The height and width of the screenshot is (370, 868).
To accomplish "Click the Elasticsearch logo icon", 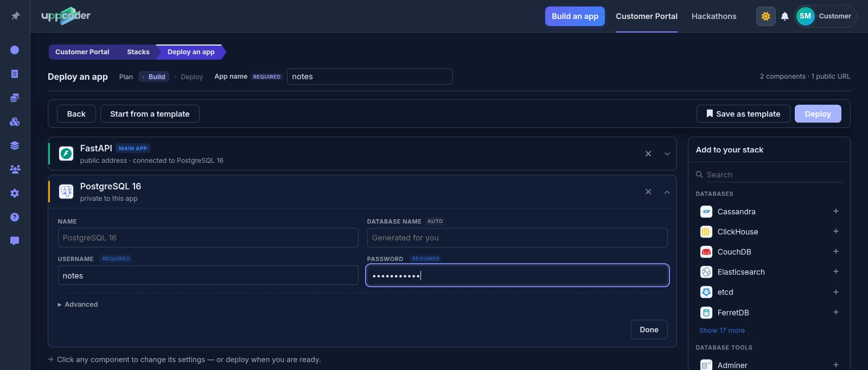I will click(706, 272).
